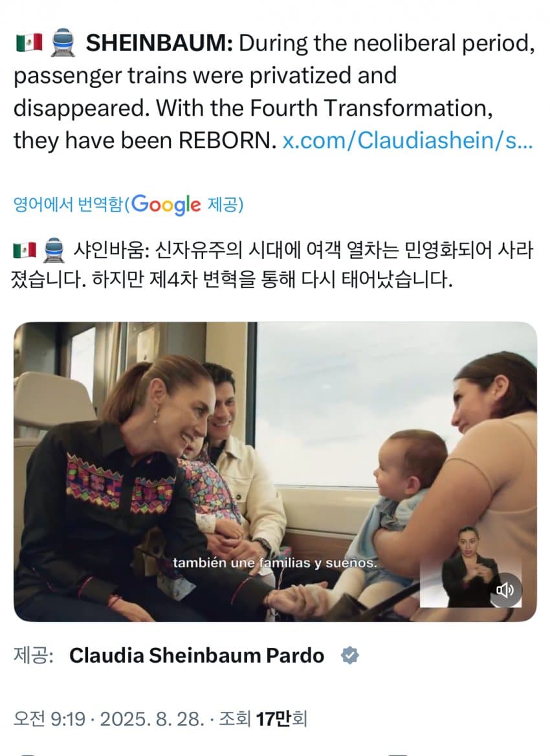Click the verified badge next to Pardo
The width and height of the screenshot is (550, 756).
click(349, 656)
